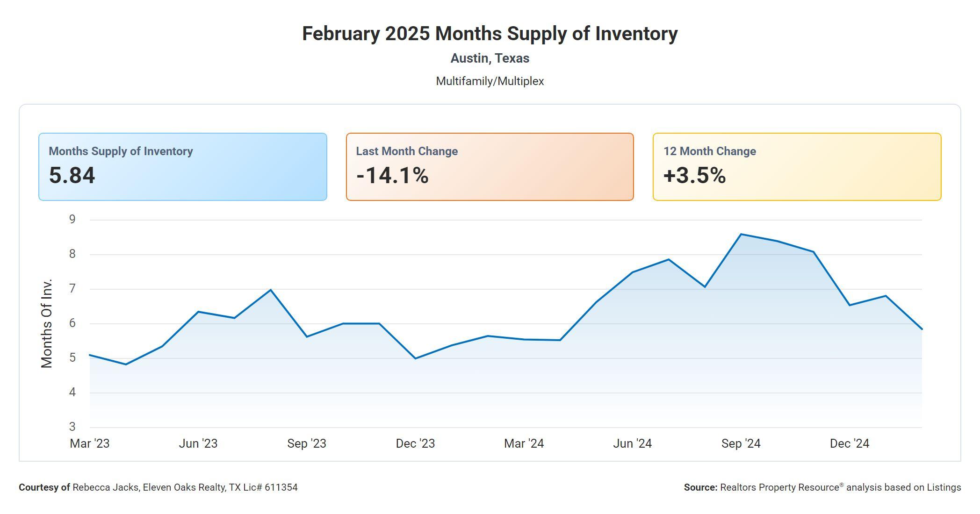Click the Dec '23 low point on the line

pyautogui.click(x=415, y=358)
